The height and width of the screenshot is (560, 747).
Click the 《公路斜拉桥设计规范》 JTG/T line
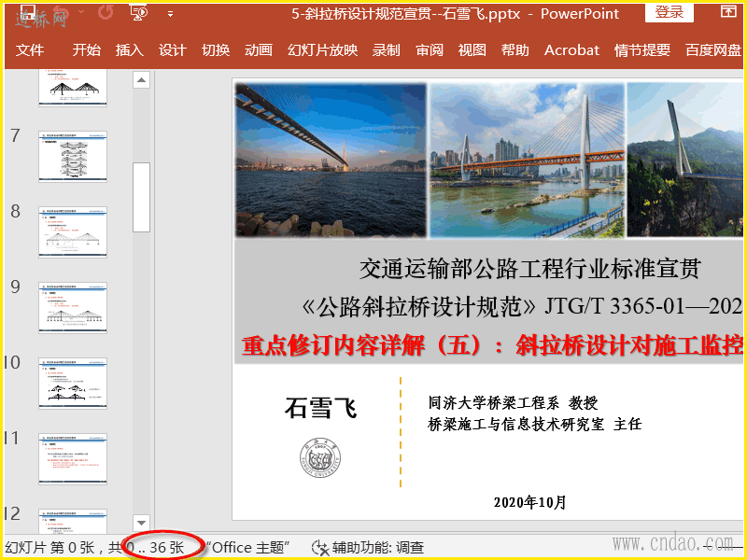522,306
